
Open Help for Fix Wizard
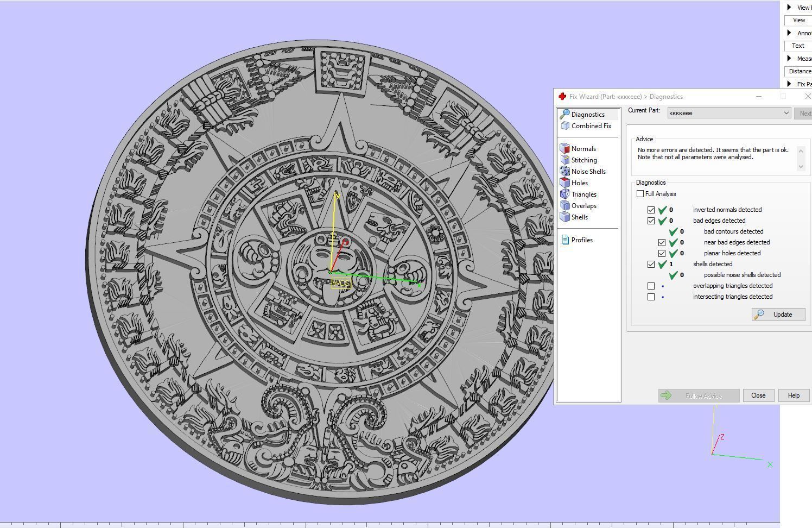[794, 395]
